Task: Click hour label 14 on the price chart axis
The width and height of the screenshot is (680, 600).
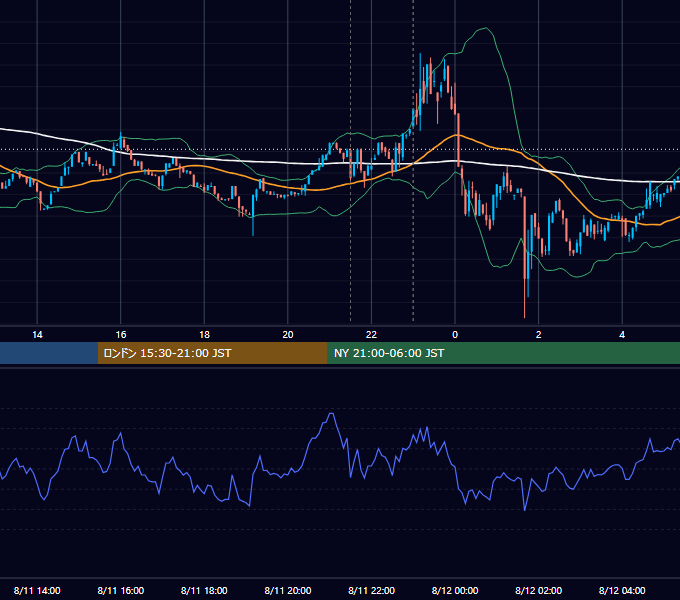Action: [37, 335]
